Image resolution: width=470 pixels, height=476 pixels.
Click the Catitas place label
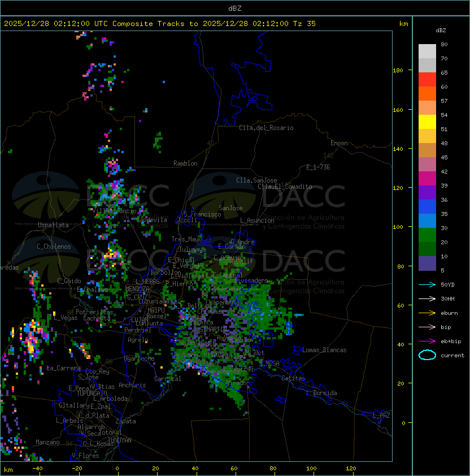[293, 378]
